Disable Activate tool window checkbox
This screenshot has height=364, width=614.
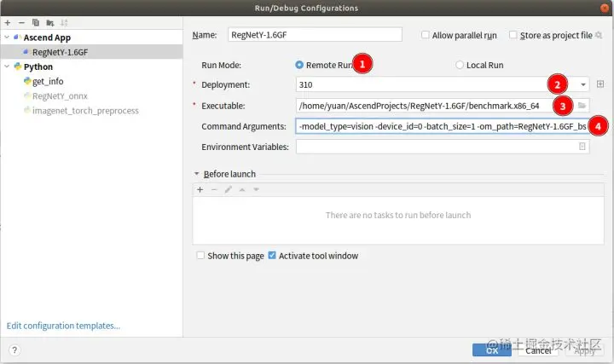click(x=272, y=256)
